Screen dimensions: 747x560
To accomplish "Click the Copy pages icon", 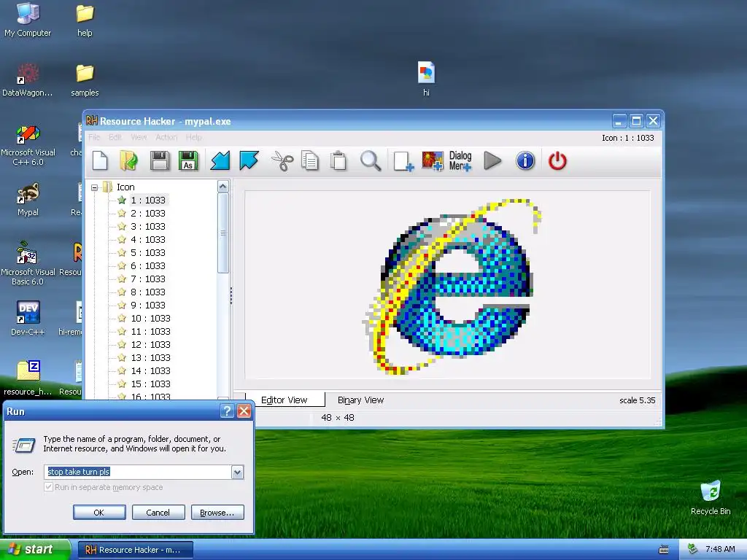I will pos(309,161).
